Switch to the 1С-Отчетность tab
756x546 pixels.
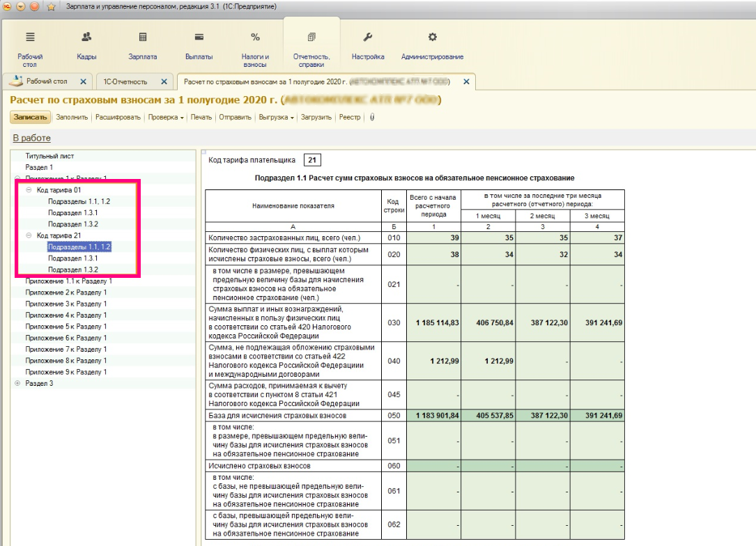[125, 81]
